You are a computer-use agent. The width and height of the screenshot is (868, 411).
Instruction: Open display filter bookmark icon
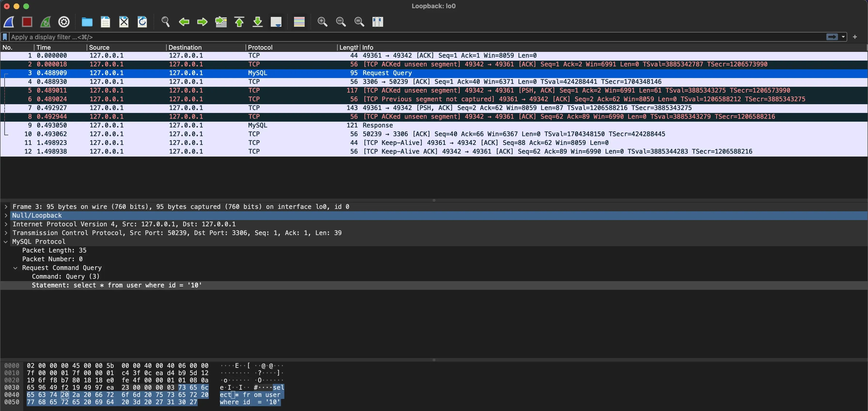[x=5, y=37]
